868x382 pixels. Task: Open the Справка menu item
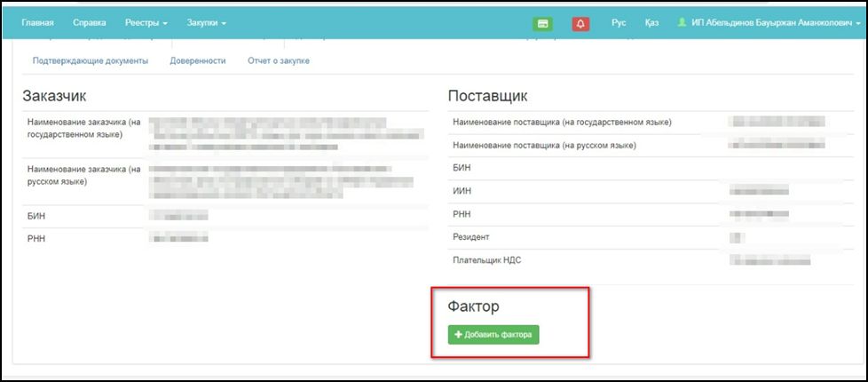click(89, 23)
